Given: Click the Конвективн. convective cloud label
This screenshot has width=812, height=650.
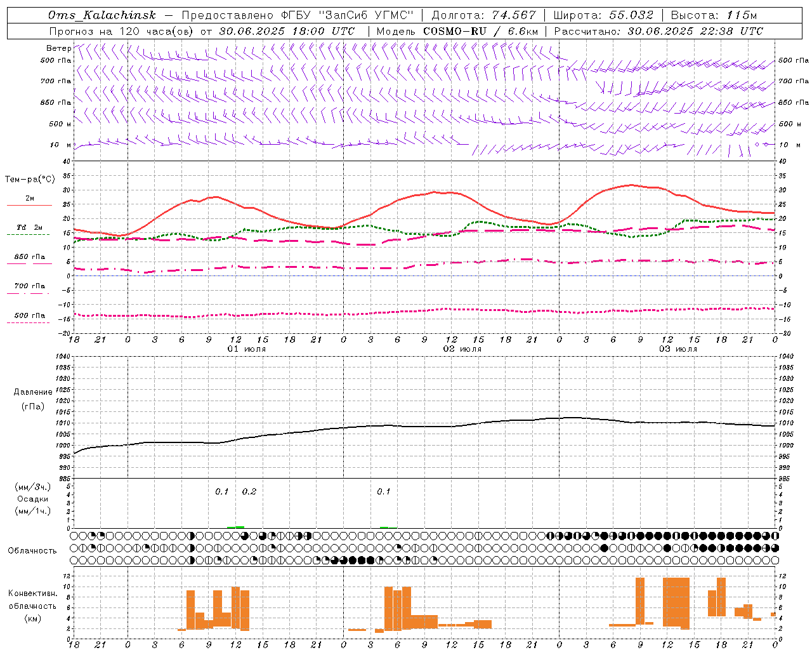Looking at the screenshot, I should pyautogui.click(x=33, y=594).
